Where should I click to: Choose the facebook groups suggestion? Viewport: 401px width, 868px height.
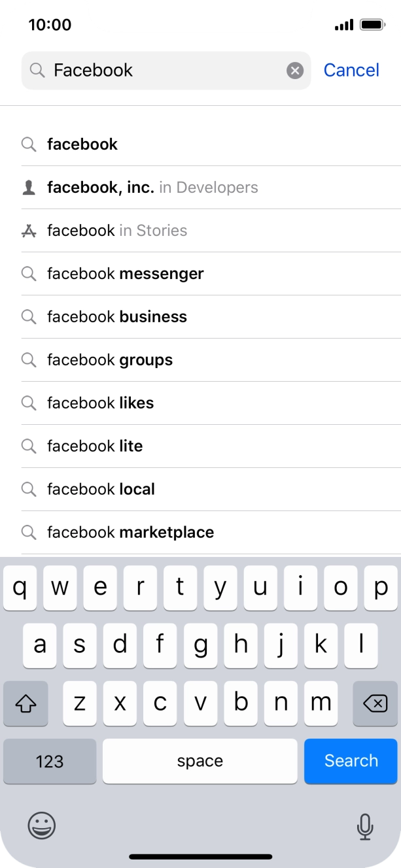[109, 359]
